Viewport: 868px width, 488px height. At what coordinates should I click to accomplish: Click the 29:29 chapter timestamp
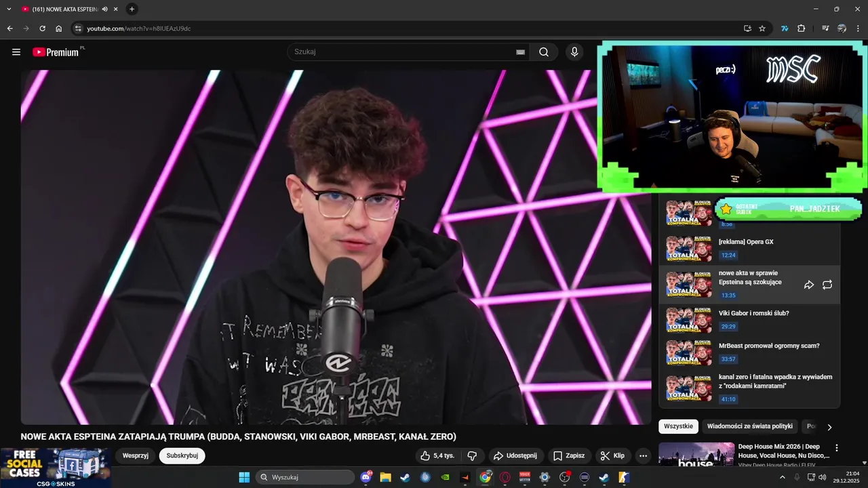728,327
